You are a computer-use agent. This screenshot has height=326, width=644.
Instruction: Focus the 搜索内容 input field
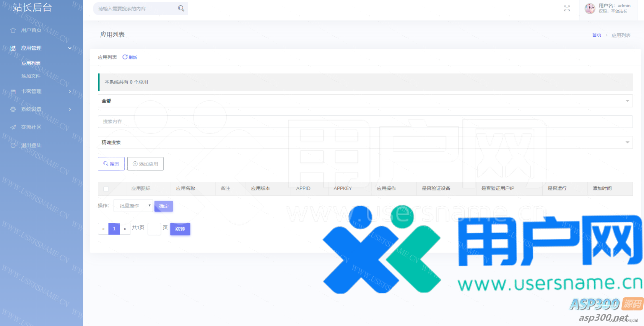pyautogui.click(x=365, y=122)
